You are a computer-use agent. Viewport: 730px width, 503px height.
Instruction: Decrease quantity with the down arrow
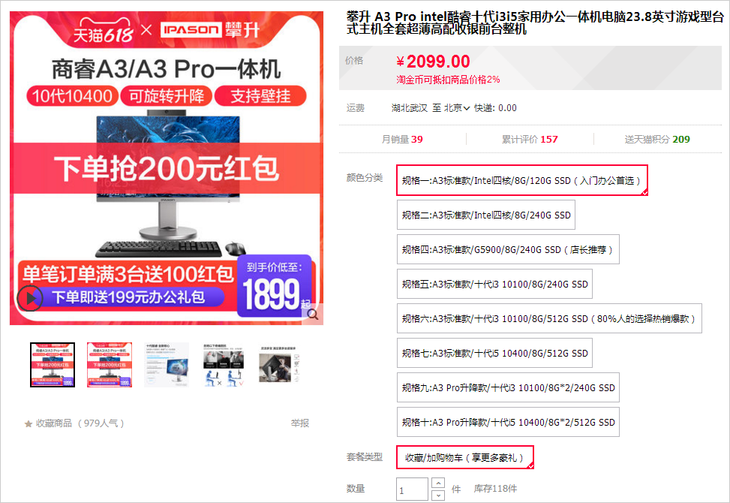coord(438,495)
